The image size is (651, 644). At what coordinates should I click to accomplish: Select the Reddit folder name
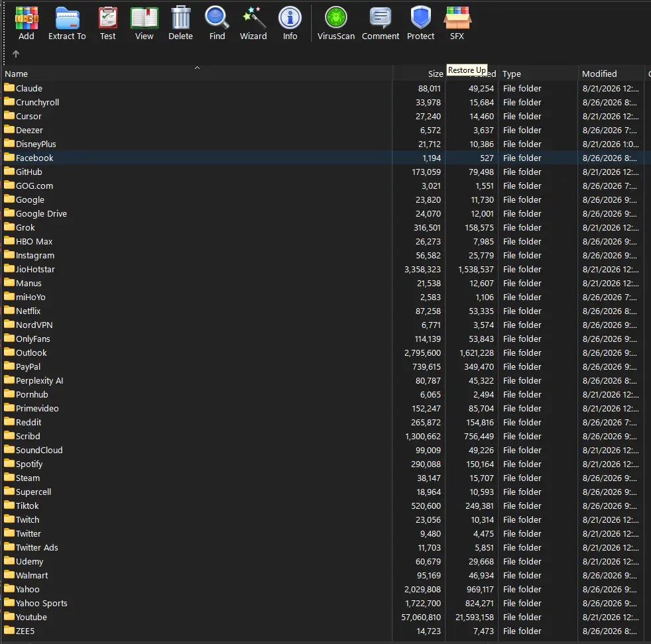click(x=29, y=423)
